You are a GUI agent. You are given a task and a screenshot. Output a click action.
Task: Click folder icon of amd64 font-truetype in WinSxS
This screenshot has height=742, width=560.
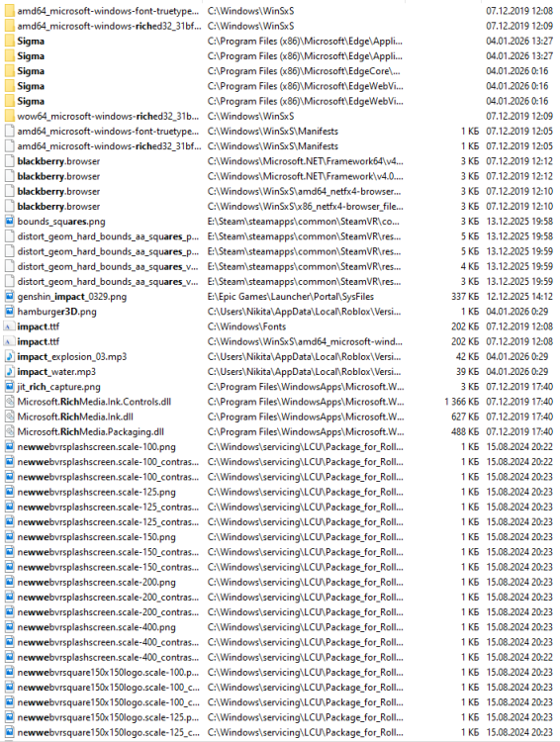pos(9,11)
